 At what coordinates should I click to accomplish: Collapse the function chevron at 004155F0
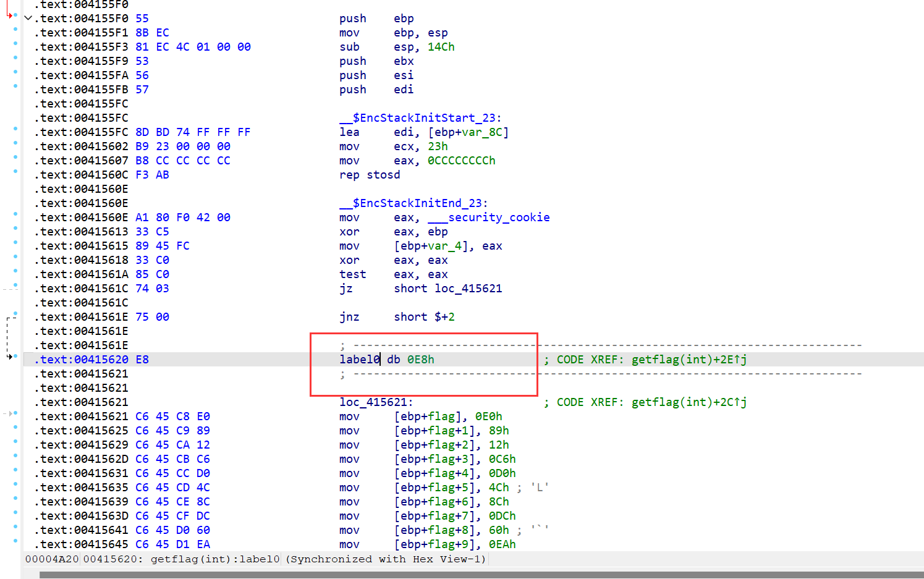(x=28, y=18)
